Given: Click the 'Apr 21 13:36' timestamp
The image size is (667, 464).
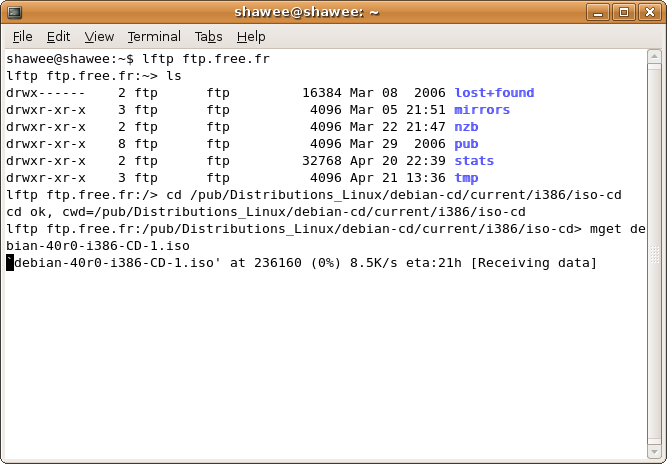Looking at the screenshot, I should [398, 178].
